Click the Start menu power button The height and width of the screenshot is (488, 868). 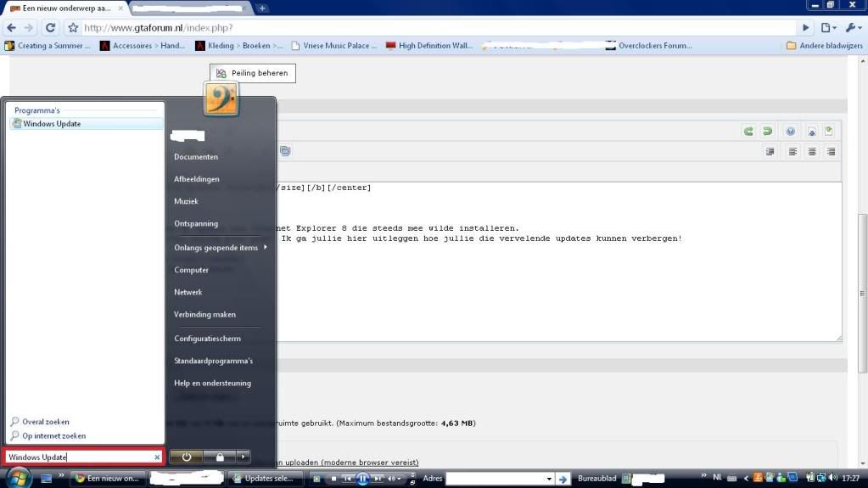point(187,457)
